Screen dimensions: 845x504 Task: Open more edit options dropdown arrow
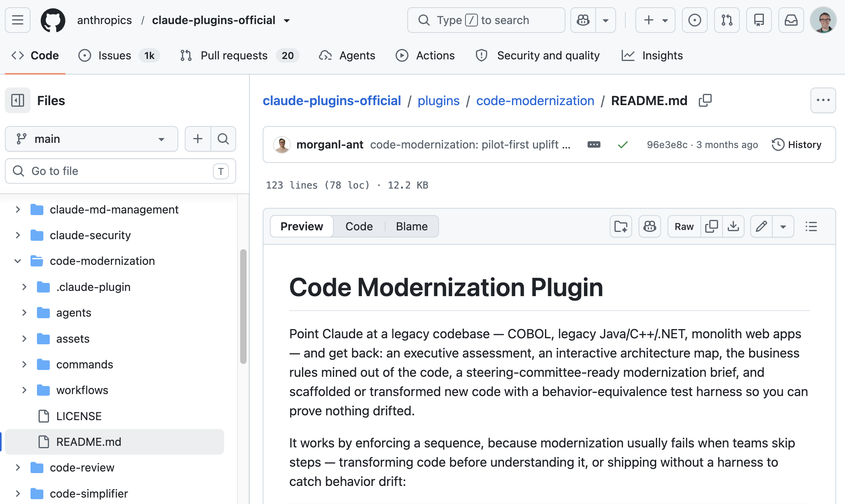click(783, 226)
